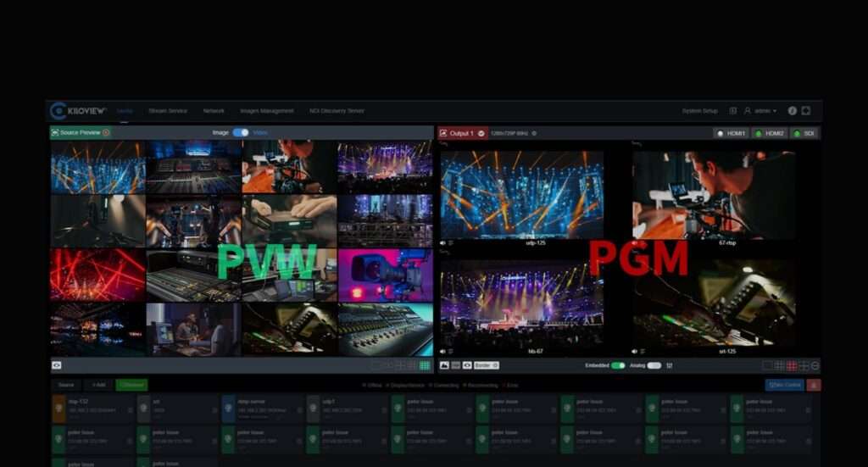Select the 4x4 grid layout in Source Preview
Viewport: 868px width, 467px height.
425,365
